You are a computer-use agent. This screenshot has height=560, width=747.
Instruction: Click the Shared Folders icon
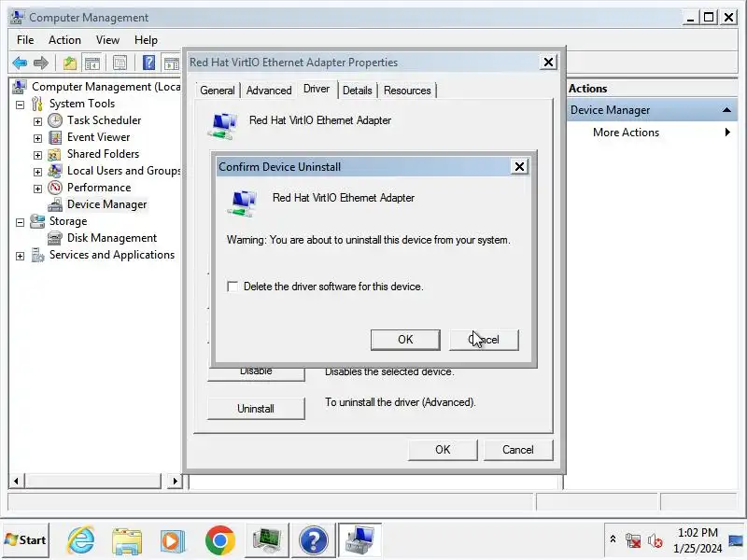(x=55, y=154)
